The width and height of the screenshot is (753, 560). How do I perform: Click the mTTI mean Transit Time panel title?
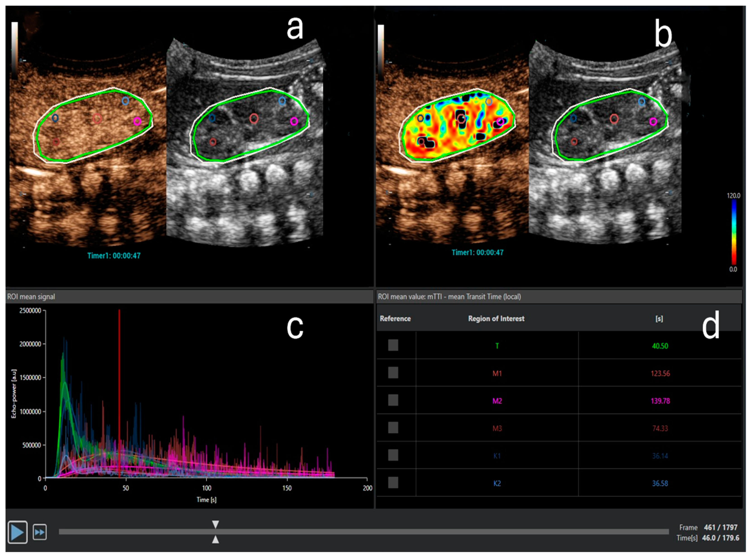click(x=449, y=297)
